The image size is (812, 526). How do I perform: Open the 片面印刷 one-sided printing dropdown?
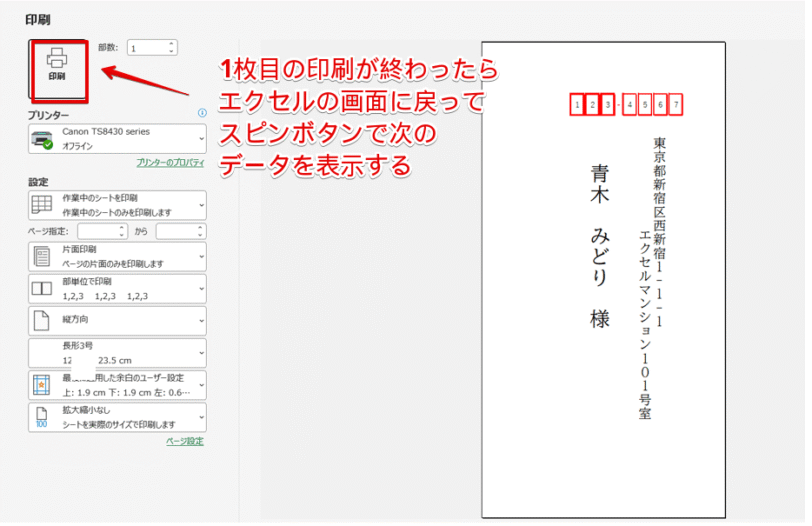[118, 256]
